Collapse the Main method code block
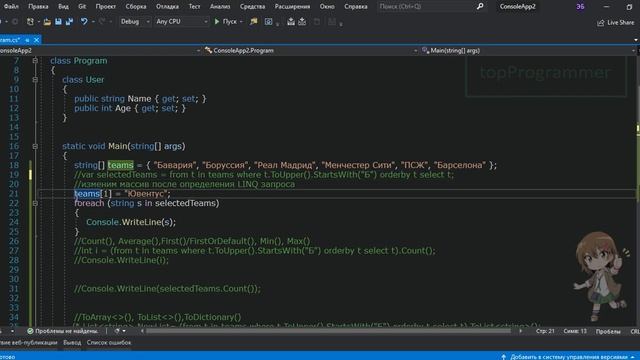640x360 pixels. click(x=35, y=146)
